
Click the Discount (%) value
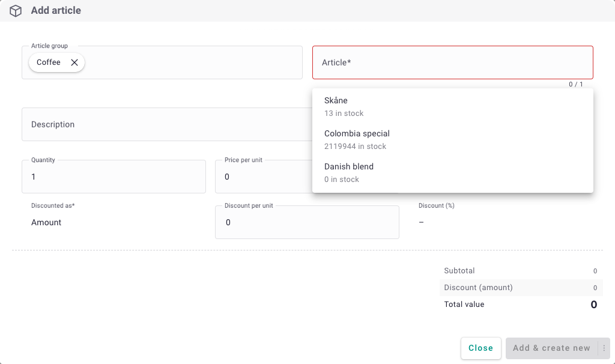[x=421, y=222]
